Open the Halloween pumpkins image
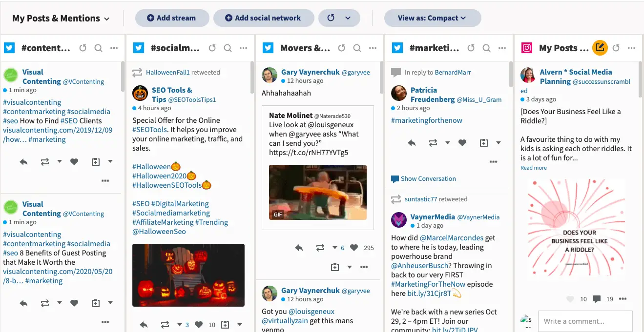This screenshot has height=332, width=644. tap(188, 275)
